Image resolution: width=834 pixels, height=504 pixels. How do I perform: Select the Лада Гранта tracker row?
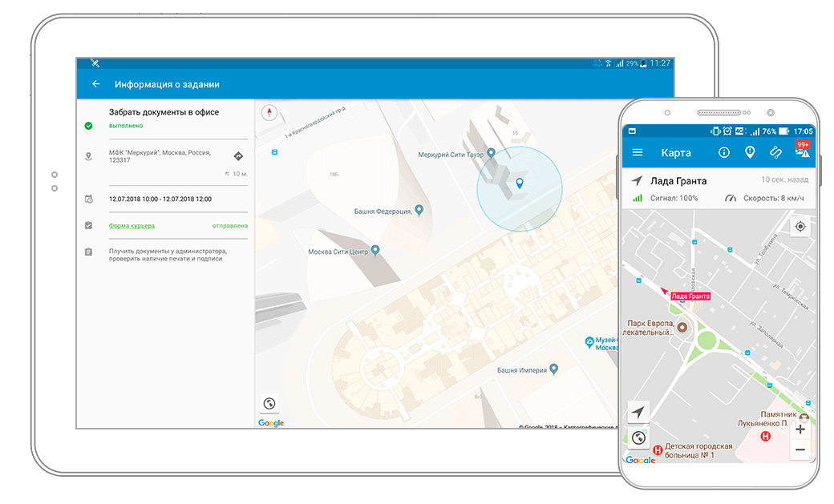point(718,189)
